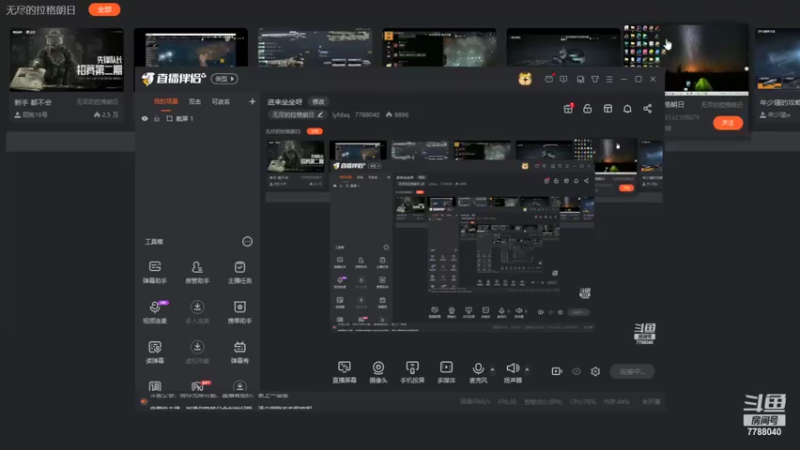The height and width of the screenshot is (450, 800).
Task: Open the mail inbox icon in title bar
Action: coord(549,79)
